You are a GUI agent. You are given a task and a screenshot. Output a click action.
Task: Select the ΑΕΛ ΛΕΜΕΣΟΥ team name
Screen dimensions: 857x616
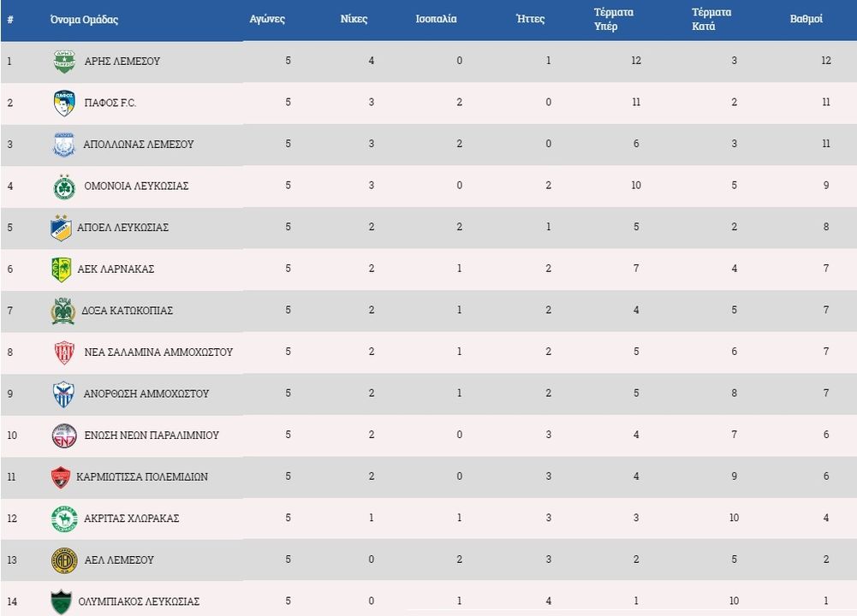[x=119, y=560]
